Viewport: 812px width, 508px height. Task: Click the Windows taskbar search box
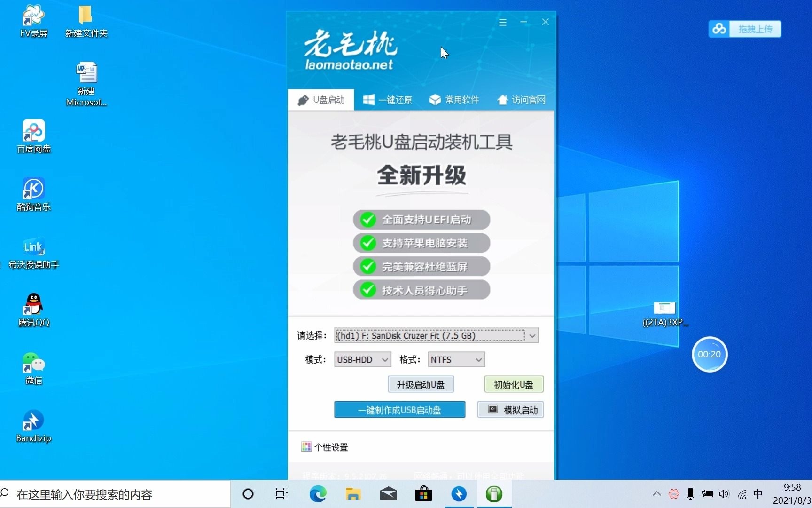pyautogui.click(x=115, y=494)
